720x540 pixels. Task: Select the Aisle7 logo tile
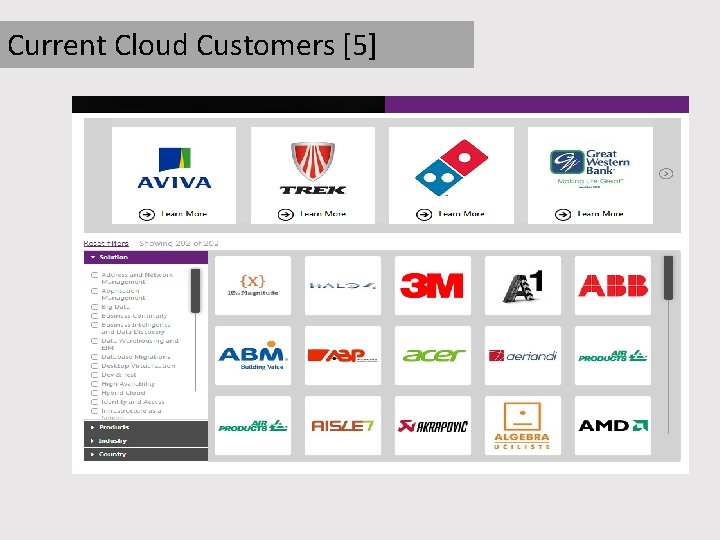pos(343,426)
